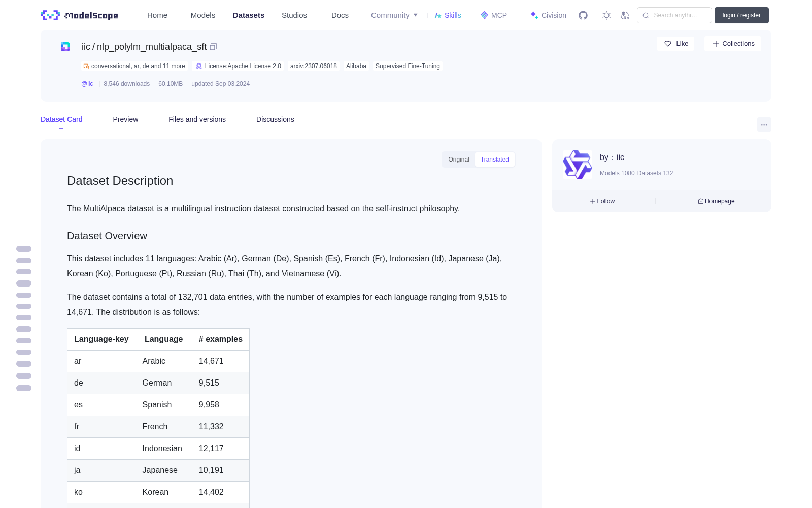Click the Alibaba tag
The image size is (812, 508).
[x=356, y=66]
